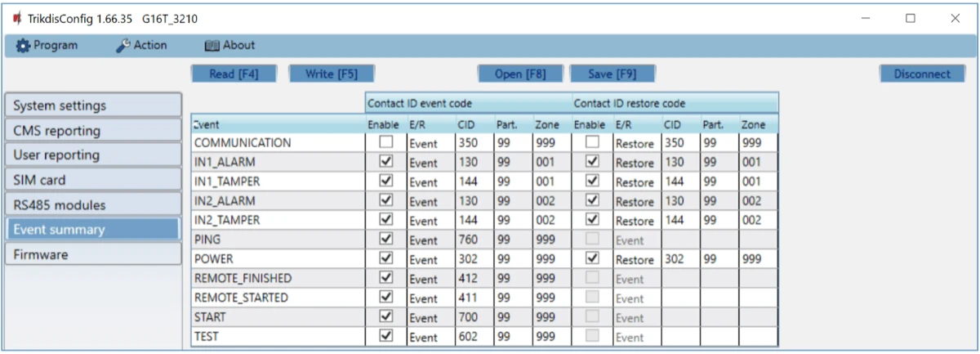Open the Program menu
980x354 pixels.
[47, 46]
